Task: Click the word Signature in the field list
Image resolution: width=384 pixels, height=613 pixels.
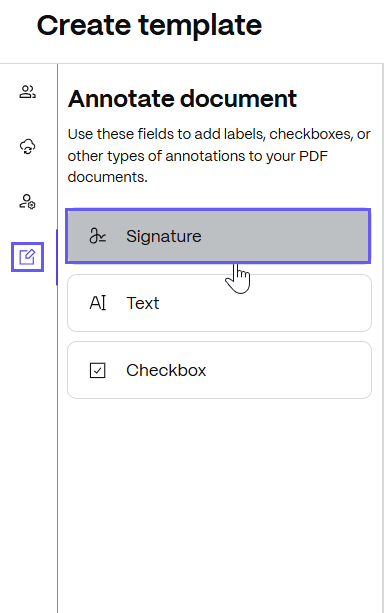Action: click(163, 236)
